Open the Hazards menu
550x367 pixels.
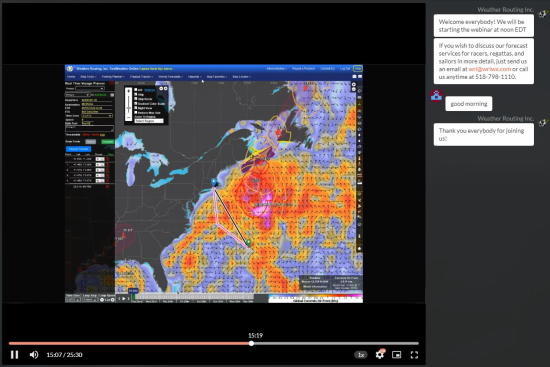tap(195, 76)
